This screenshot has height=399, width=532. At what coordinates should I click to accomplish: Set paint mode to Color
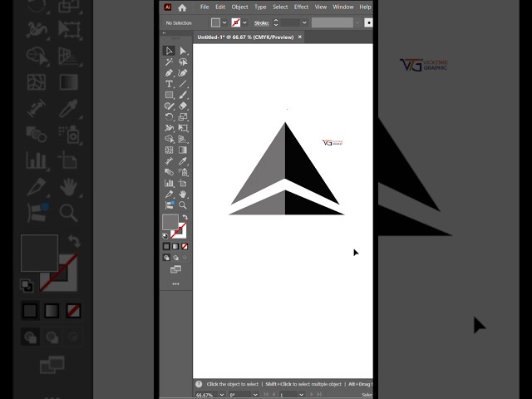[x=166, y=246]
